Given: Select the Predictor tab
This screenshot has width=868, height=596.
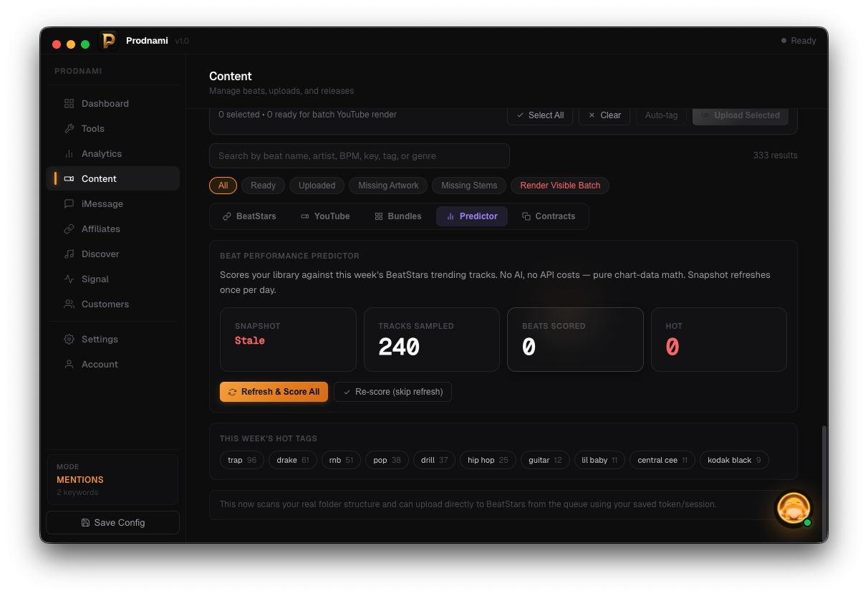Looking at the screenshot, I should (472, 216).
